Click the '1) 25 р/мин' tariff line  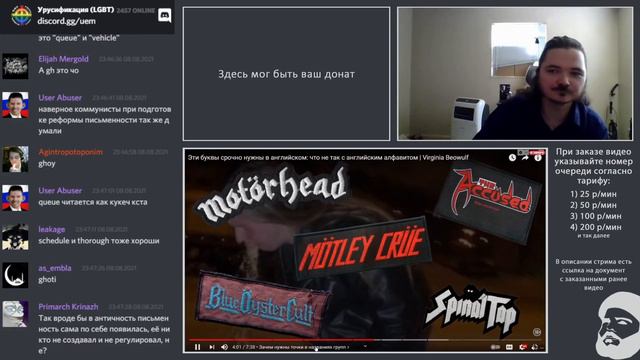(593, 194)
